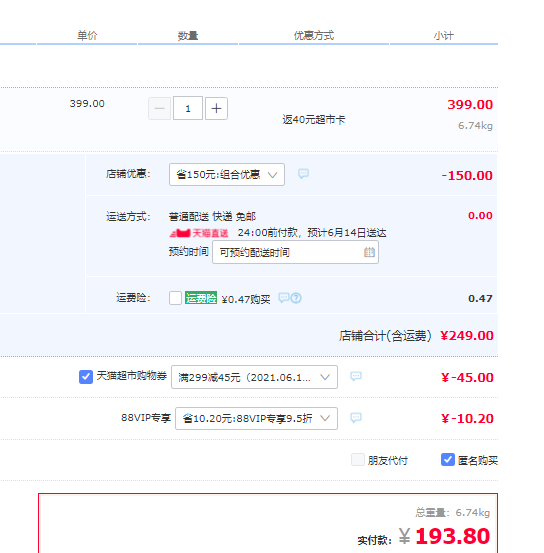Click the 返40元超市卡 promotion text
This screenshot has height=553, width=544.
click(x=313, y=120)
